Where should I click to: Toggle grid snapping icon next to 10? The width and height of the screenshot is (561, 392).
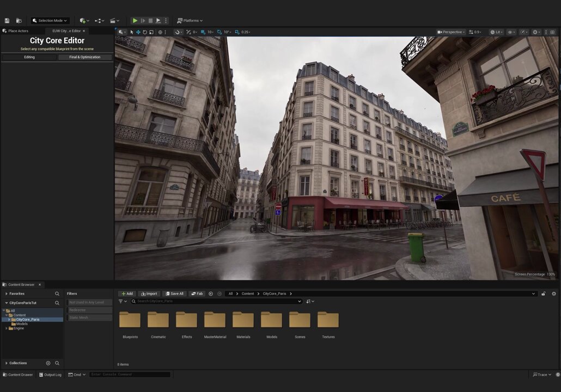point(203,32)
